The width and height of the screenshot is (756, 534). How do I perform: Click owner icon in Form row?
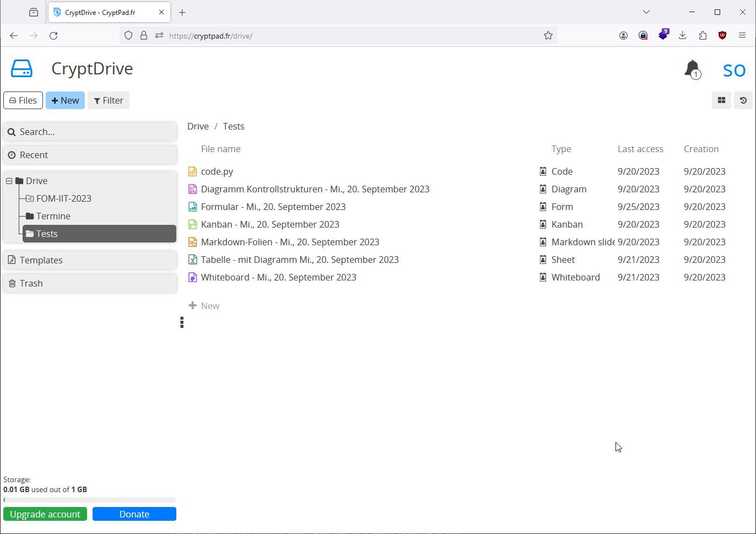tap(543, 207)
